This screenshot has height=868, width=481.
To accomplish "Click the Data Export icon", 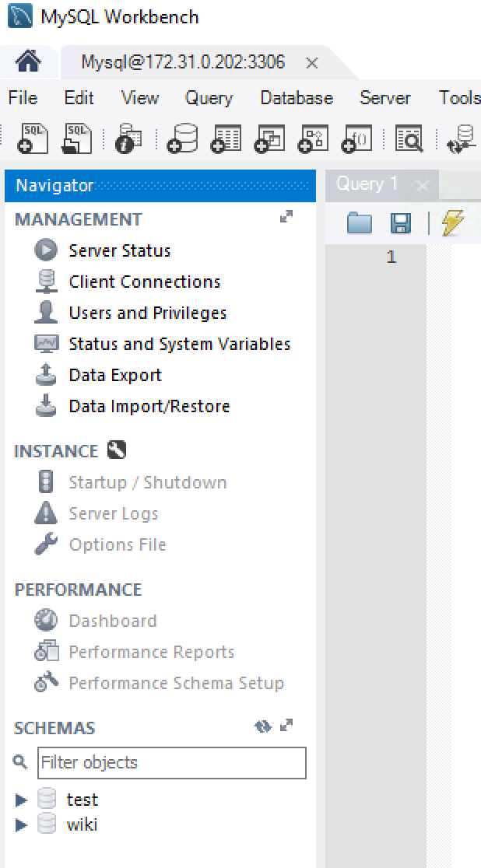I will [x=45, y=374].
